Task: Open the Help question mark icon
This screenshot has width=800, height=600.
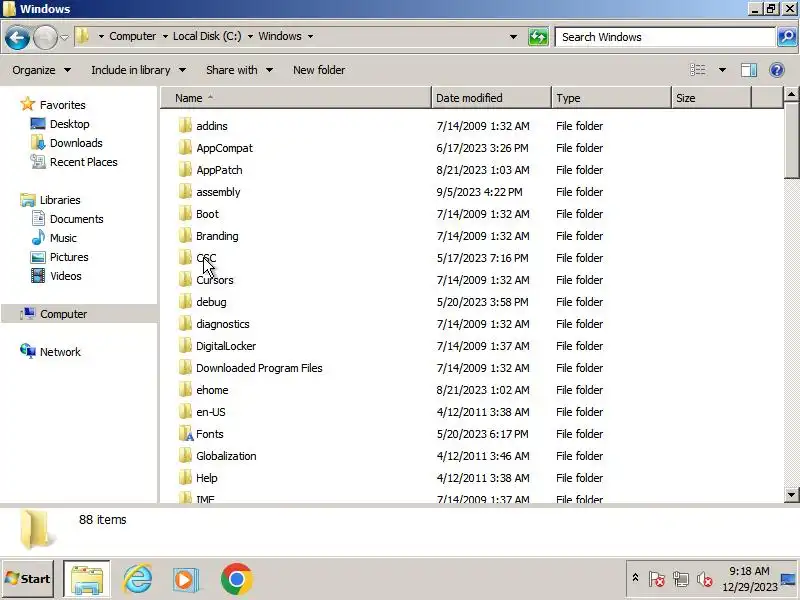Action: point(777,70)
